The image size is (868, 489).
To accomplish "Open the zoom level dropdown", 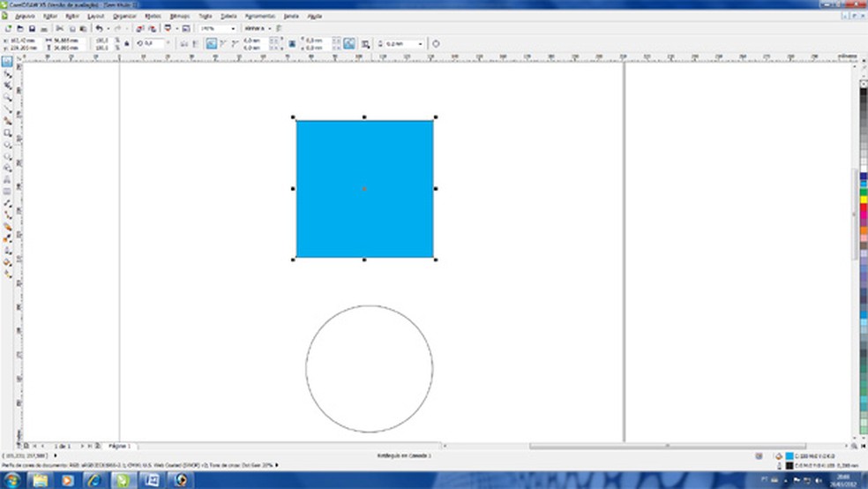I will pyautogui.click(x=233, y=29).
